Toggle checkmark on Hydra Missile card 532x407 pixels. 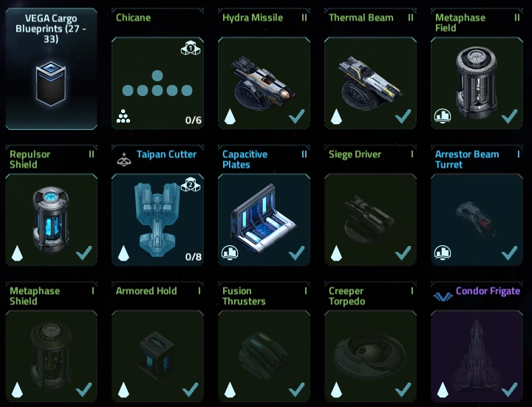pos(296,116)
